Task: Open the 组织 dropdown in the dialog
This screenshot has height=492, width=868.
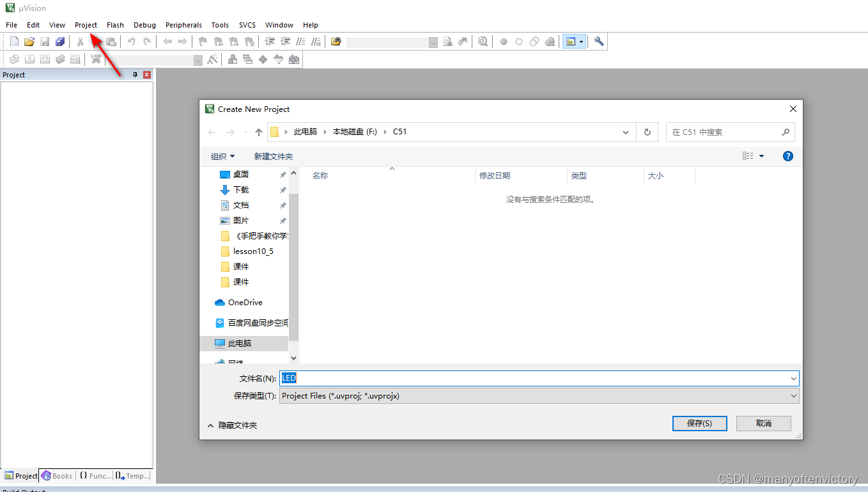Action: tap(223, 156)
